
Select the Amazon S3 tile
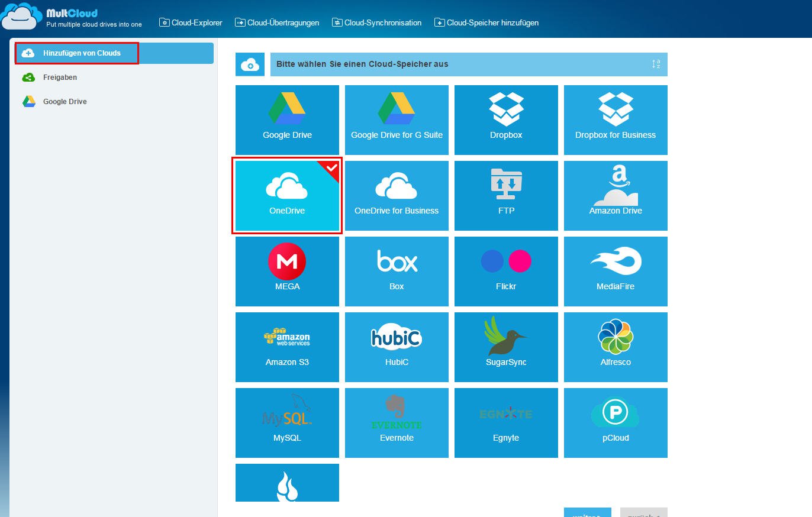point(287,347)
